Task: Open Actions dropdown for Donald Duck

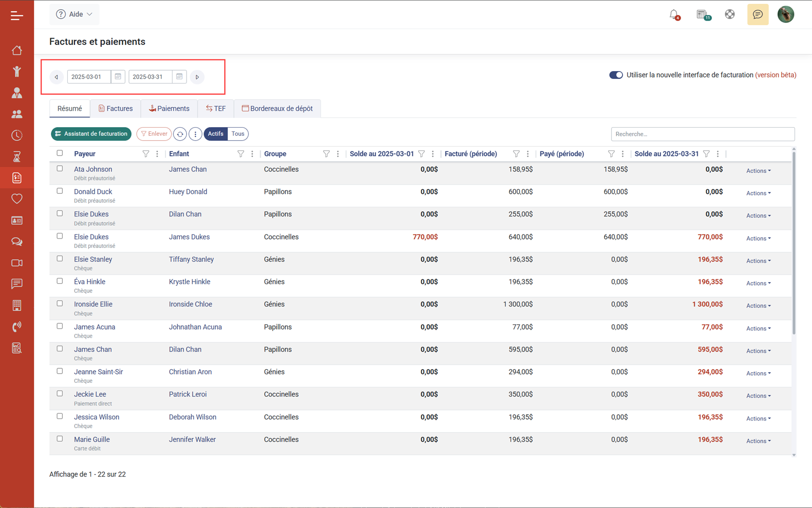Action: (758, 193)
